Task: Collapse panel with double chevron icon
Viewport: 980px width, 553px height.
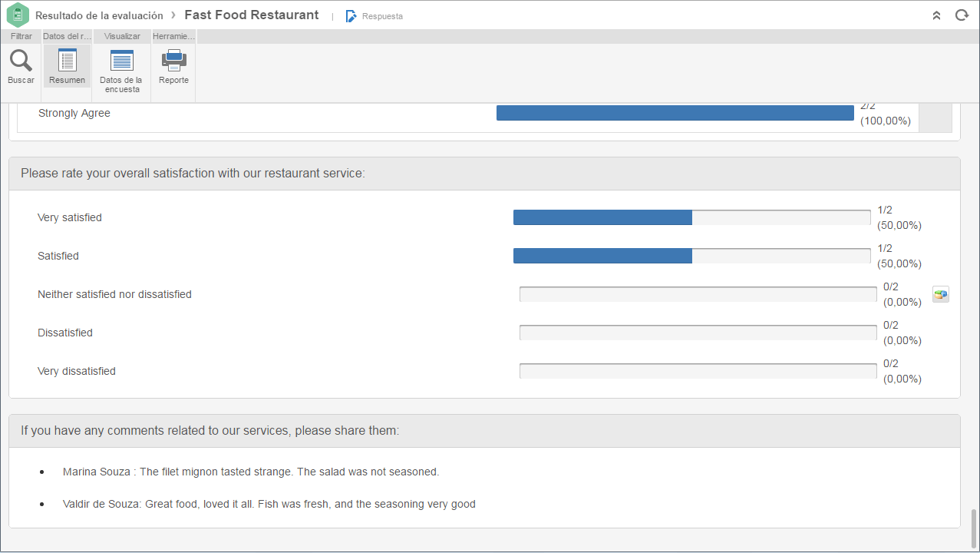Action: [936, 15]
